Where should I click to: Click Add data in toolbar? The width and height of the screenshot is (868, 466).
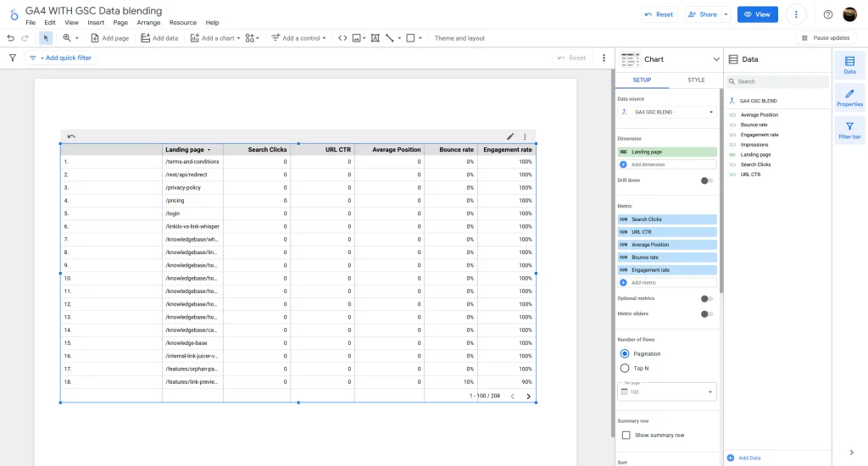159,38
